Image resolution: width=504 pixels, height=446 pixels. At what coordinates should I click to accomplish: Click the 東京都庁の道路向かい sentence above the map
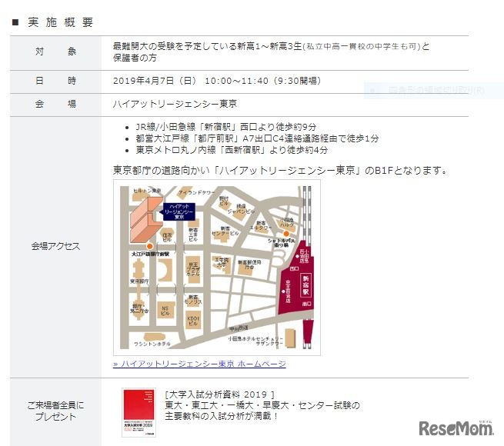click(279, 170)
